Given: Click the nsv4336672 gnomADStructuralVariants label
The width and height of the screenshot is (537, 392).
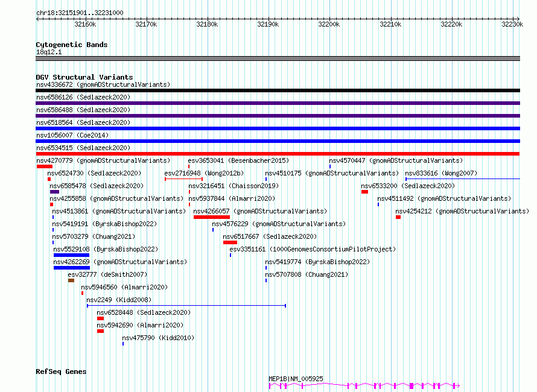Looking at the screenshot, I should [x=103, y=84].
